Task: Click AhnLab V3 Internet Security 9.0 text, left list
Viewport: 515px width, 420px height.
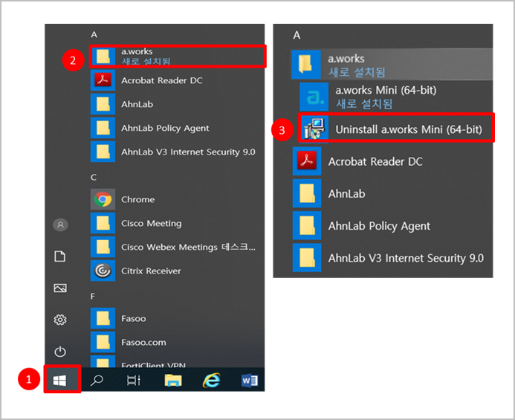Action: 188,152
